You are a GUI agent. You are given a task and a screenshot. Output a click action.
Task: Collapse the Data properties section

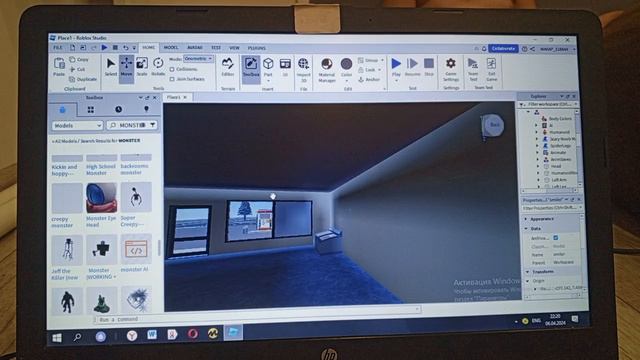coord(526,229)
